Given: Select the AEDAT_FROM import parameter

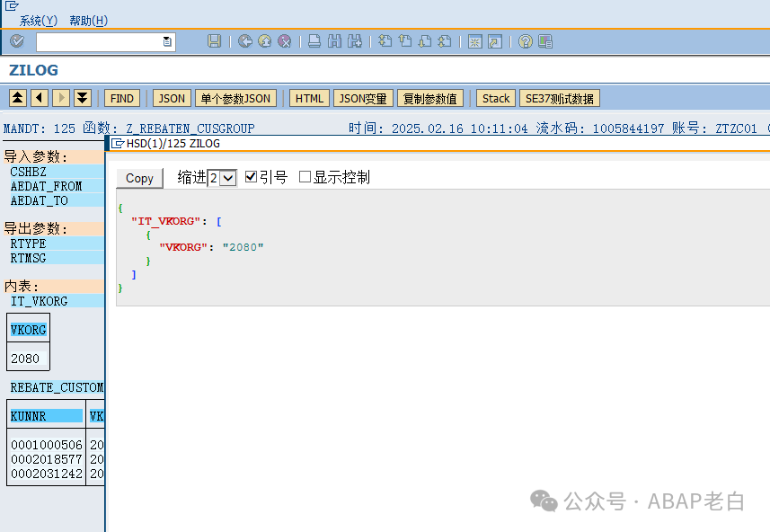Looking at the screenshot, I should (46, 186).
